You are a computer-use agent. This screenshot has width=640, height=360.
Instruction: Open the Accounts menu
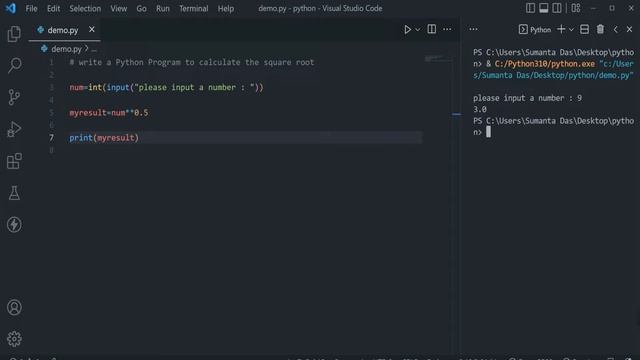tap(14, 307)
